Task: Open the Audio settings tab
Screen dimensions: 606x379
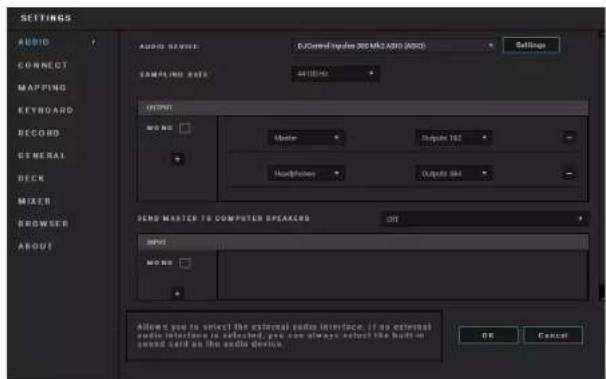Action: coord(34,42)
